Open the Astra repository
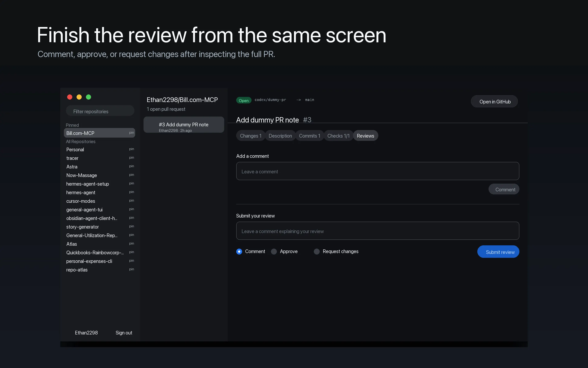The image size is (588, 368). [99, 167]
